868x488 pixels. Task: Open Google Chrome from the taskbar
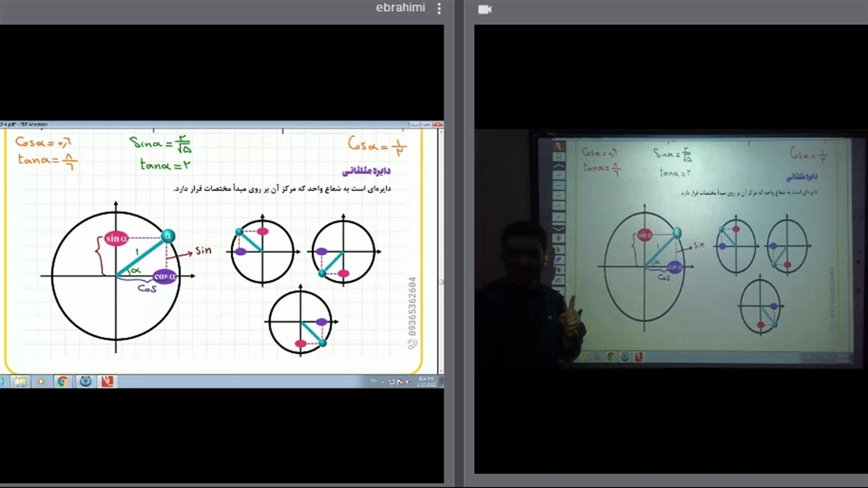[x=62, y=382]
